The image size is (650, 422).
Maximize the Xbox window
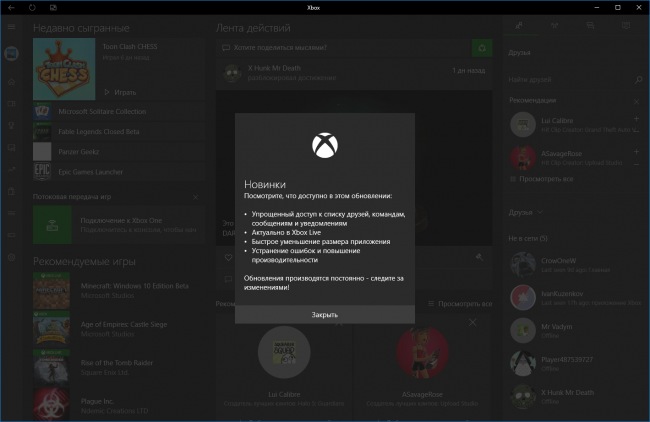[x=618, y=7]
